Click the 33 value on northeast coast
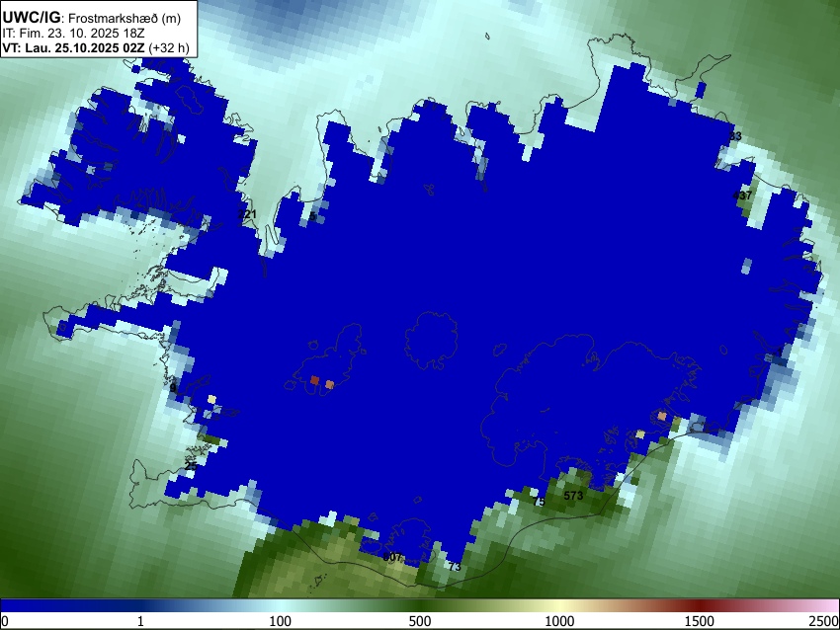The height and width of the screenshot is (630, 840). (x=735, y=136)
